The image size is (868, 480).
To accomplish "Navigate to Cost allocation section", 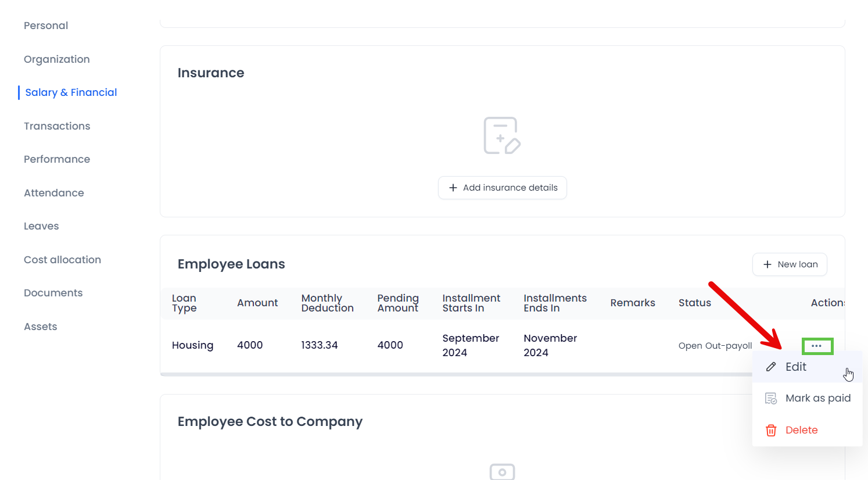I will [x=62, y=260].
